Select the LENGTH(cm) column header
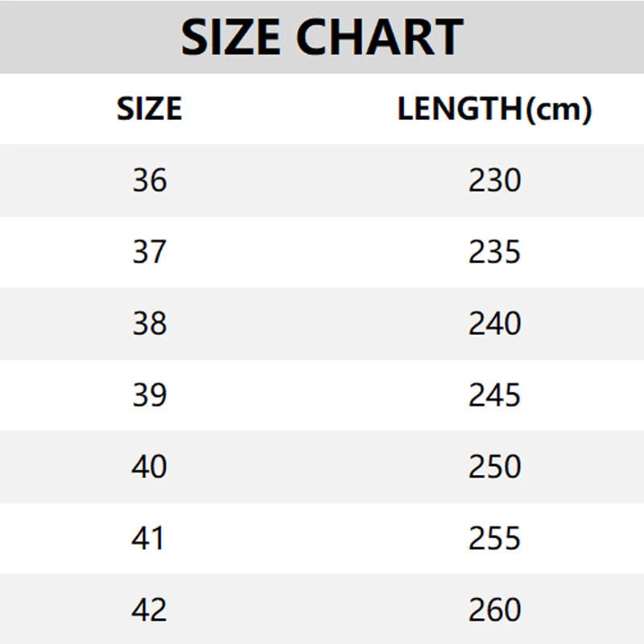 pyautogui.click(x=494, y=109)
